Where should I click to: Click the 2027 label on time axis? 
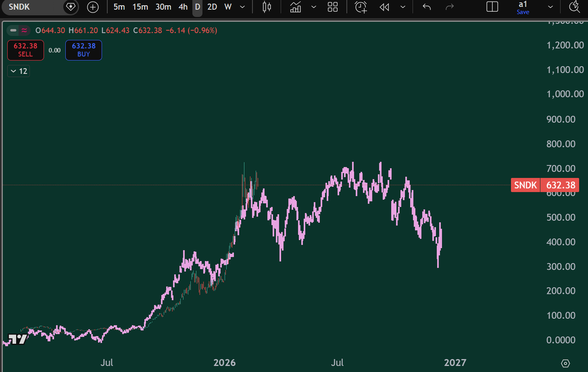(x=455, y=363)
